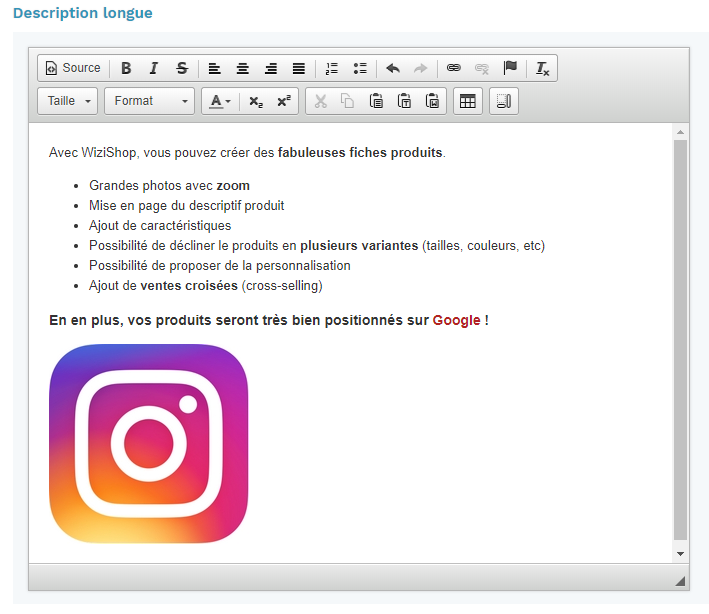This screenshot has height=614, width=709.
Task: Cut the selected text
Action: point(321,101)
